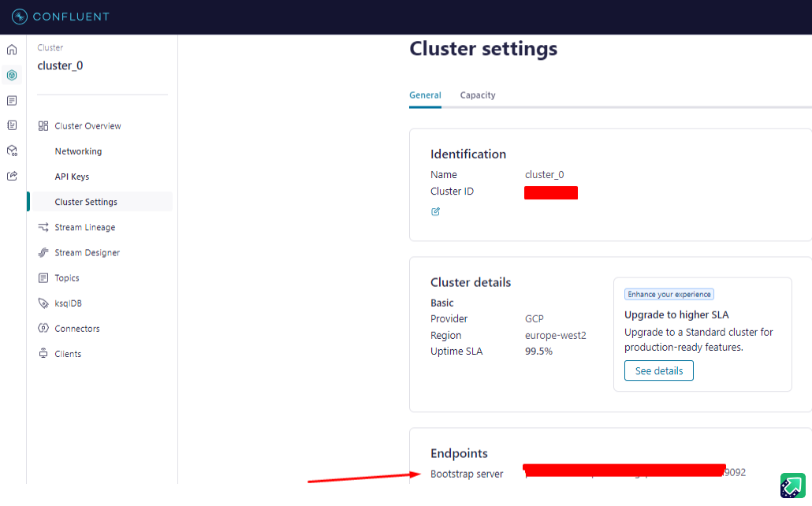Open the cube link icon in left rail

click(x=12, y=151)
